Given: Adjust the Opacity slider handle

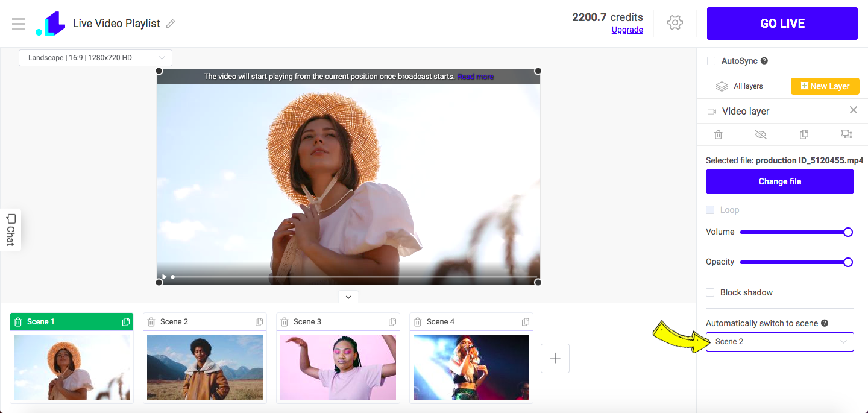Looking at the screenshot, I should (x=848, y=262).
